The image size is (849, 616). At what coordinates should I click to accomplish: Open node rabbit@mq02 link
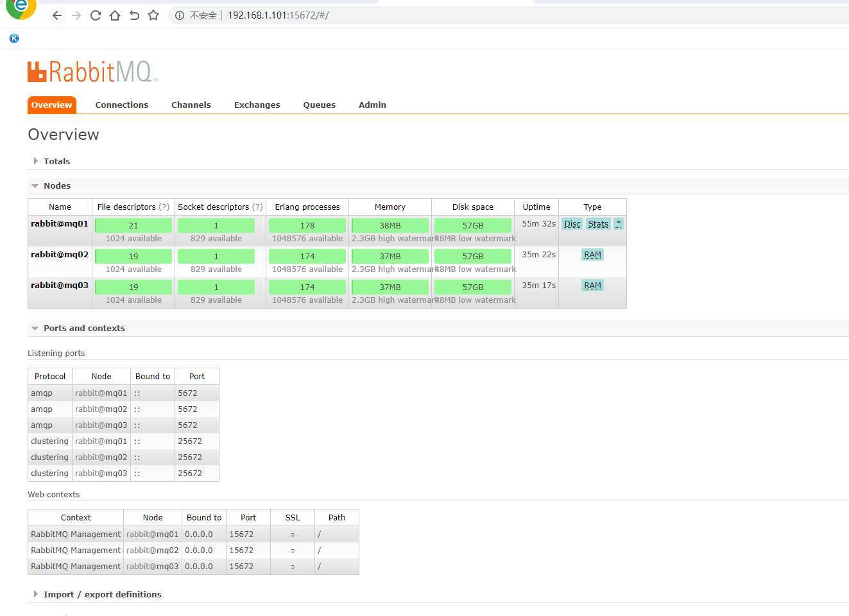(x=60, y=254)
